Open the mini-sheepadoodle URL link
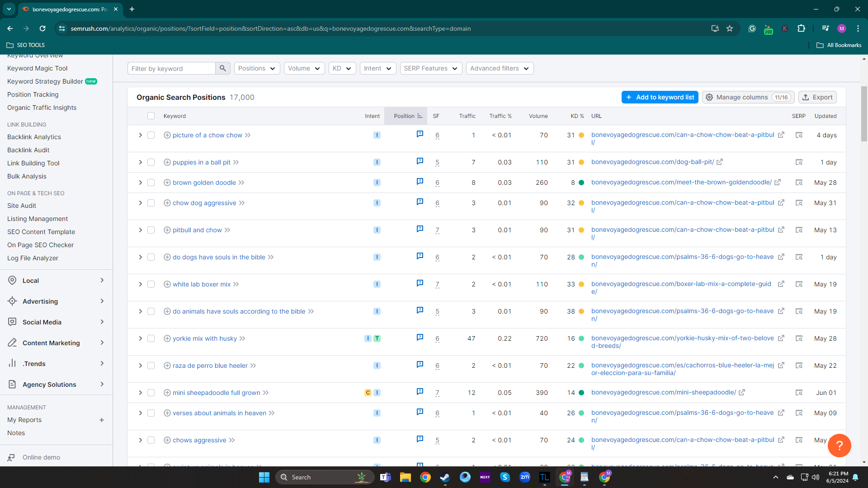 (x=663, y=392)
